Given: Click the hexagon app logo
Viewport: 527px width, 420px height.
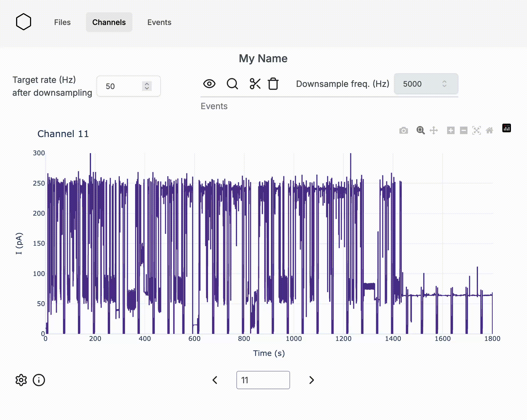Looking at the screenshot, I should [24, 22].
